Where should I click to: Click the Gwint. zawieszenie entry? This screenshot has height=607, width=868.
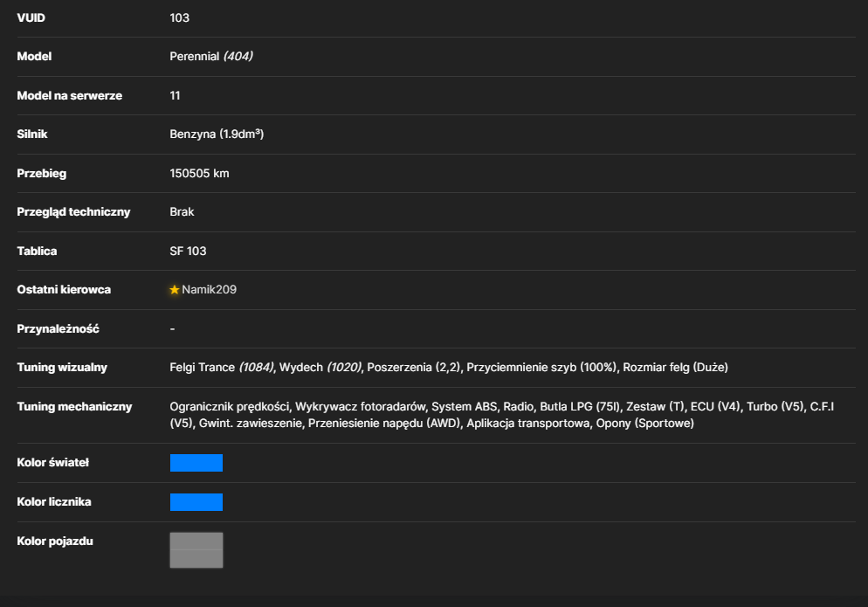[251, 423]
